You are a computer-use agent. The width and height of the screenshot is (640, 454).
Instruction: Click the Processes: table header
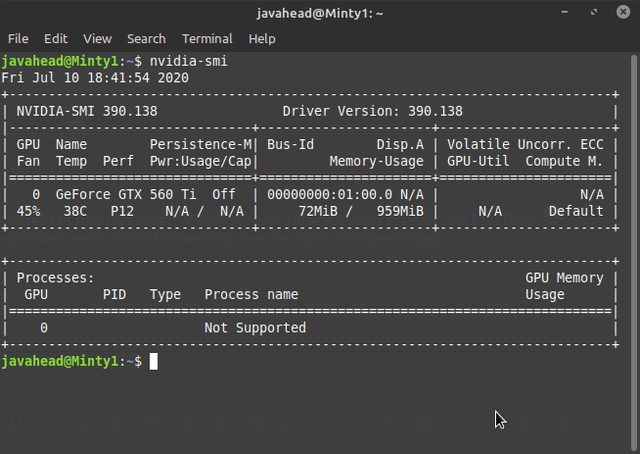click(x=56, y=278)
